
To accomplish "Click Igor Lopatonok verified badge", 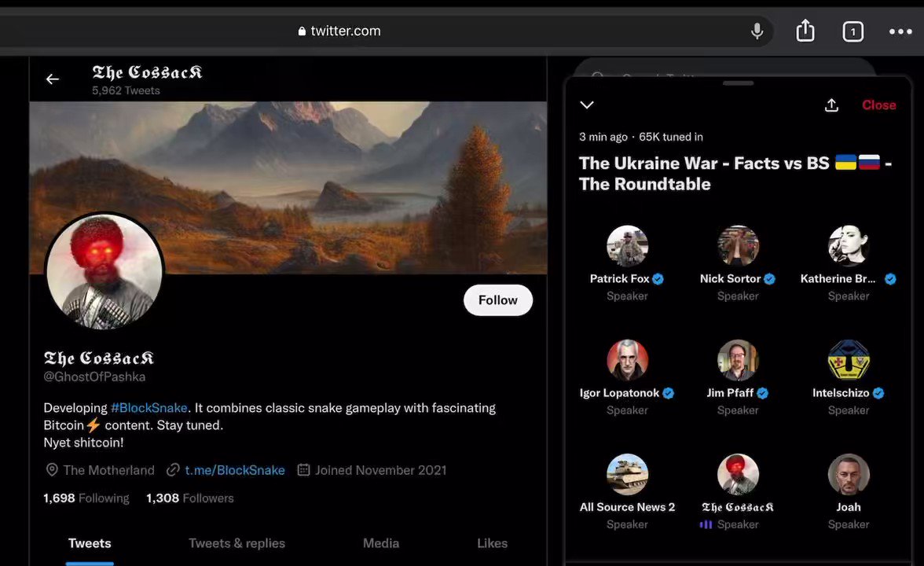I will coord(668,393).
